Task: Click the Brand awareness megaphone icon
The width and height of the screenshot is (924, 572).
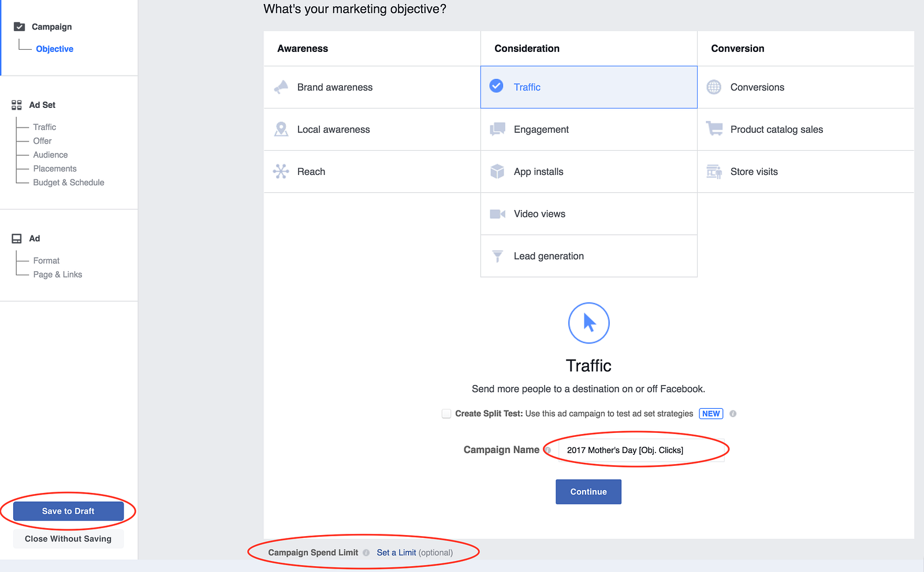Action: click(281, 87)
